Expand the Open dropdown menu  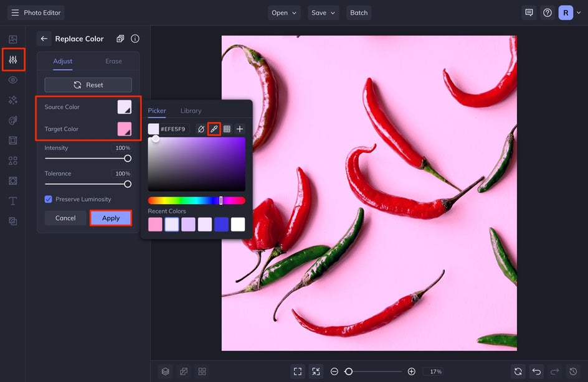point(284,12)
